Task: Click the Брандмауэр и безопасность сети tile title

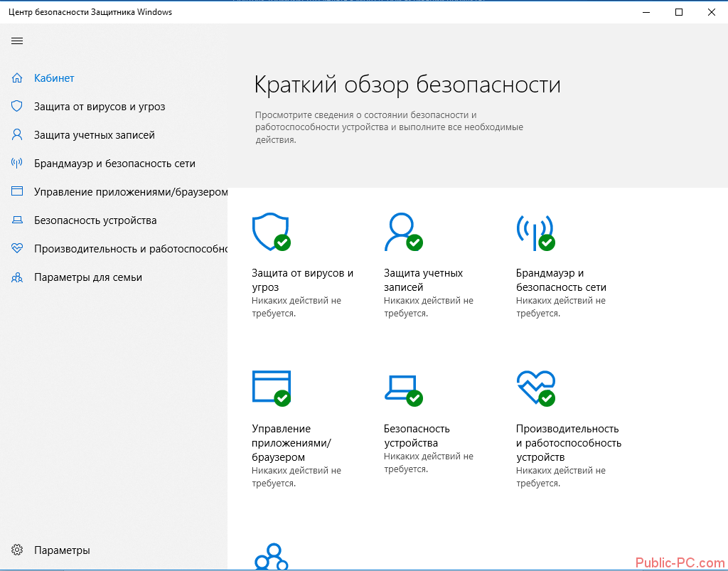Action: point(561,280)
